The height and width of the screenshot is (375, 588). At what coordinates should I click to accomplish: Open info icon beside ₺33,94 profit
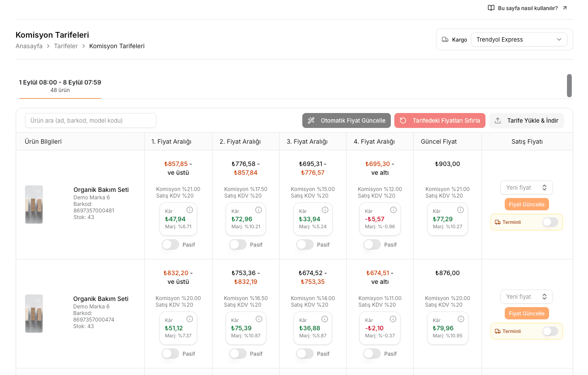(325, 210)
